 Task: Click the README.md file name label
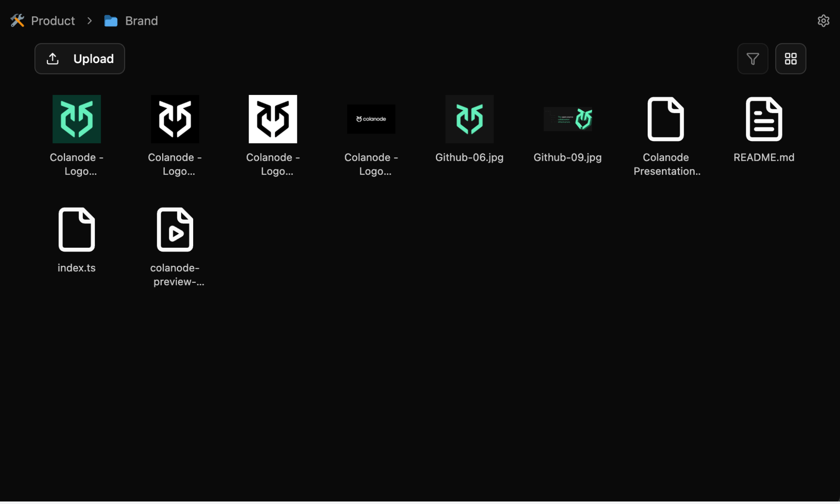[x=763, y=157]
